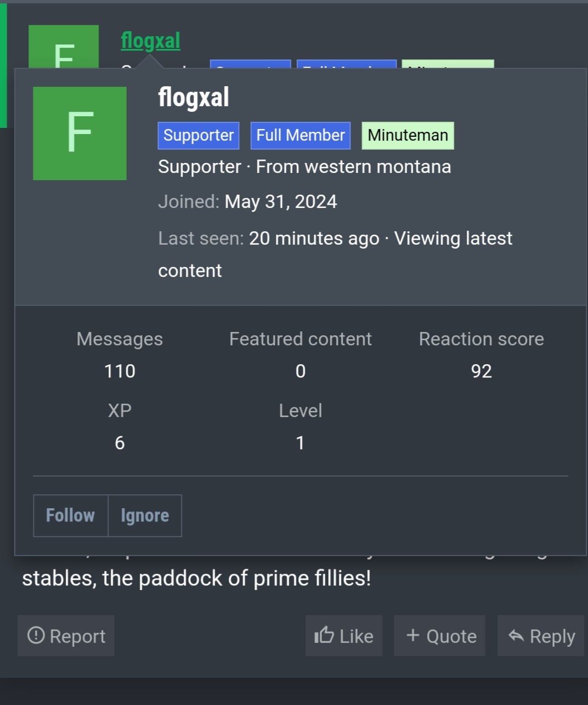Follow user flogxal

(x=71, y=515)
